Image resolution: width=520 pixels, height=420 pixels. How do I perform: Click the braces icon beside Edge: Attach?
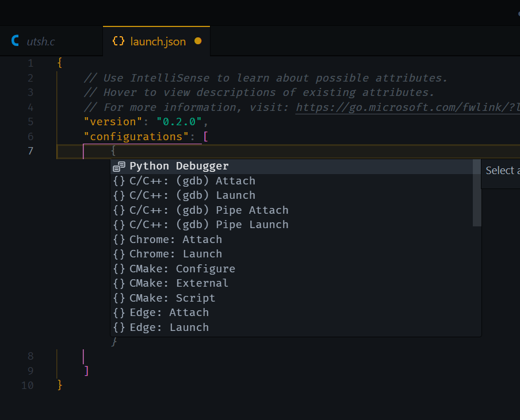click(119, 313)
